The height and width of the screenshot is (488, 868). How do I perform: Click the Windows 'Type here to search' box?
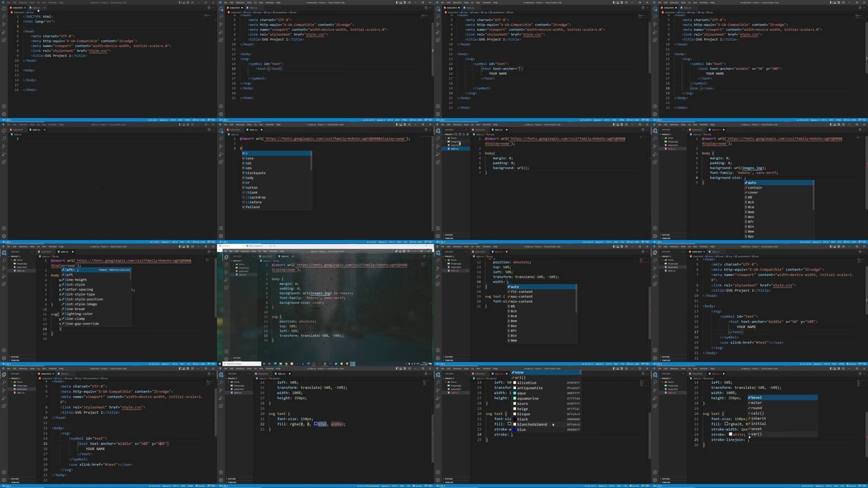coord(242,364)
